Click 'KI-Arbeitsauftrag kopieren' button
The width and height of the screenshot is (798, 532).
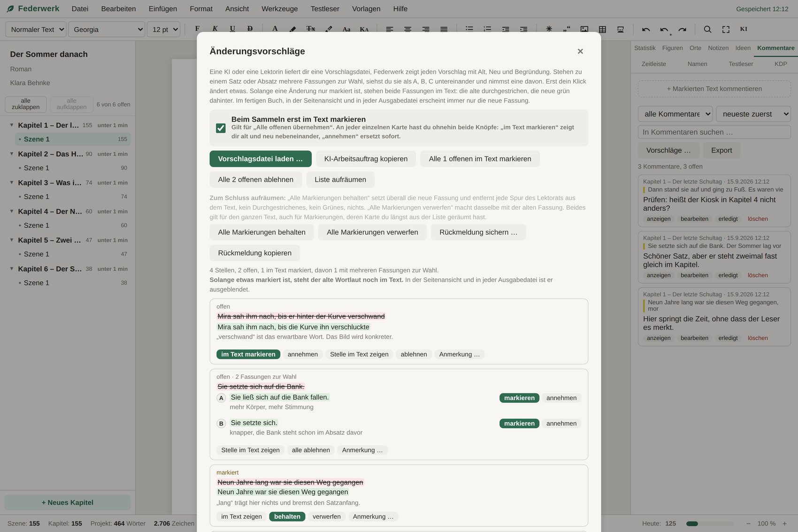coord(366,159)
